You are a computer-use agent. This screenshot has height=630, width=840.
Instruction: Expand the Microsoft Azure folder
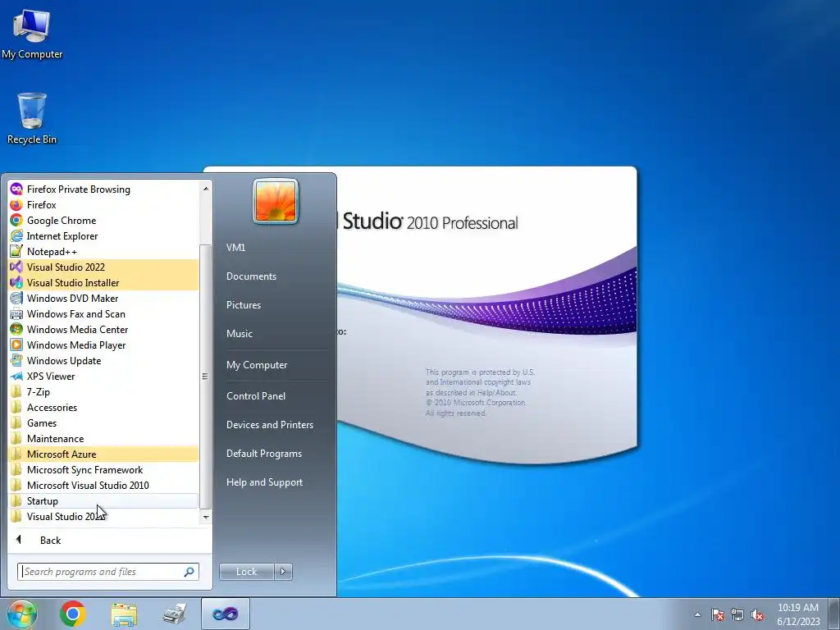point(104,454)
